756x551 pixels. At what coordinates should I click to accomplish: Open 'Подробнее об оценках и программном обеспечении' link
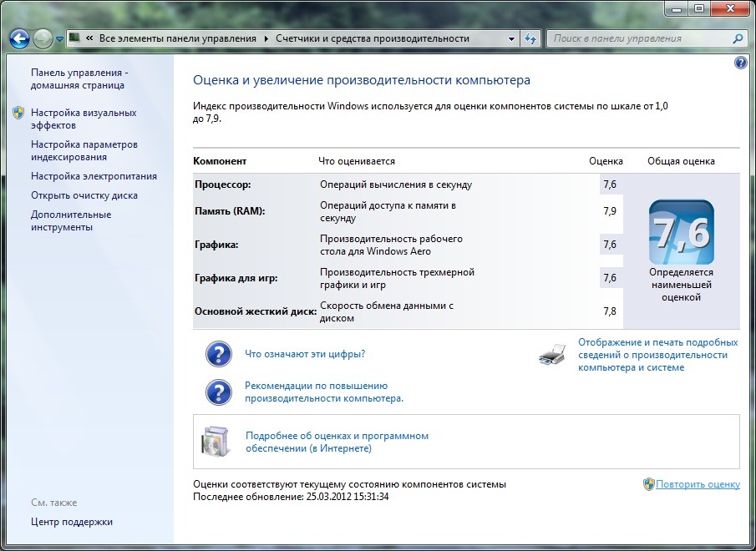point(337,442)
